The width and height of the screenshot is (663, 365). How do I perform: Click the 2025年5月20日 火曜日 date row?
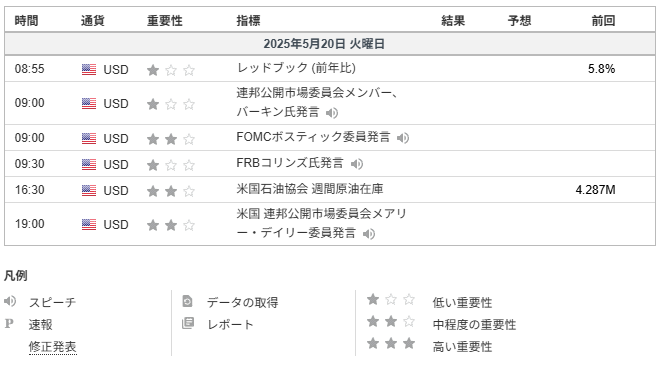[330, 44]
